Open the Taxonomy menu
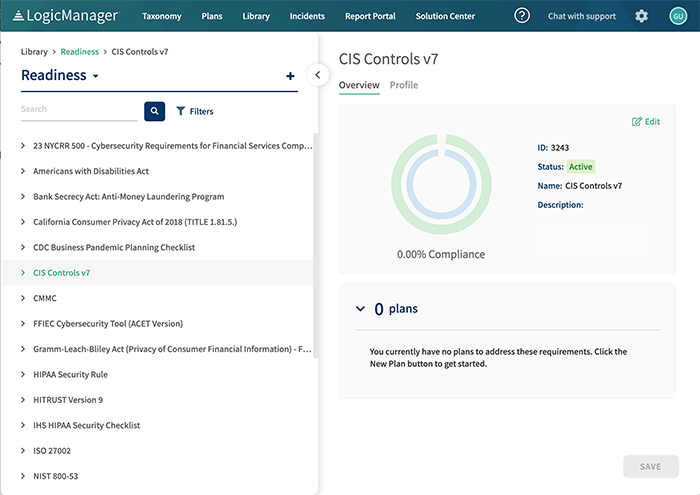The width and height of the screenshot is (700, 495). pyautogui.click(x=162, y=16)
